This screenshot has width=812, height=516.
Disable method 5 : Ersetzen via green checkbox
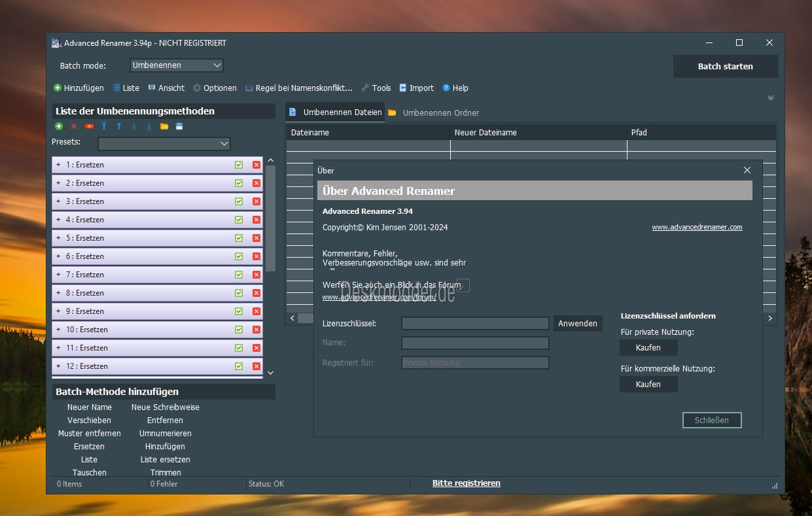point(239,238)
